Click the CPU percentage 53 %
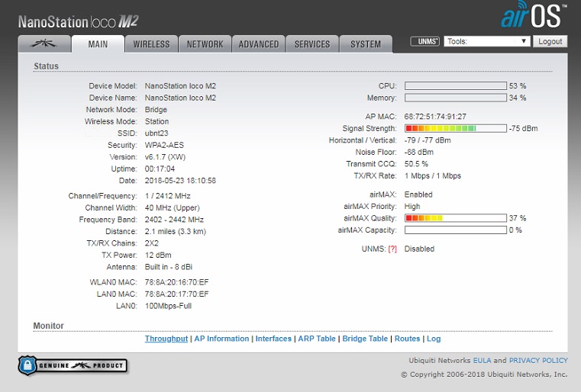 point(518,86)
